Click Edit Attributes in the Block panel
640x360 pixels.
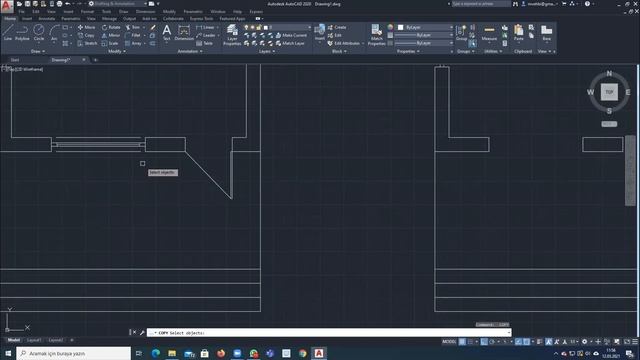tap(345, 43)
